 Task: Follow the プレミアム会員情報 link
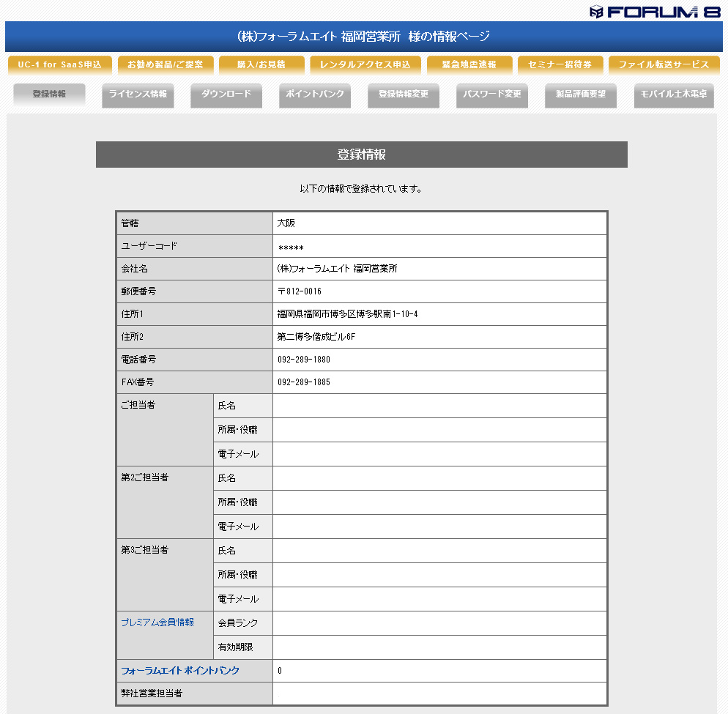click(157, 622)
